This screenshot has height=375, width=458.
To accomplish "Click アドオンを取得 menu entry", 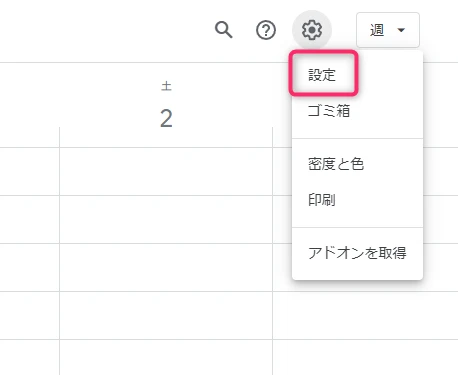I will tap(357, 253).
